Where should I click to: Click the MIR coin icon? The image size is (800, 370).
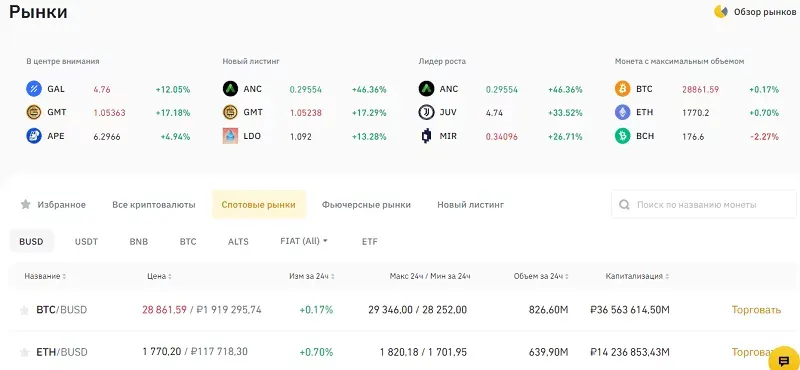tap(427, 136)
